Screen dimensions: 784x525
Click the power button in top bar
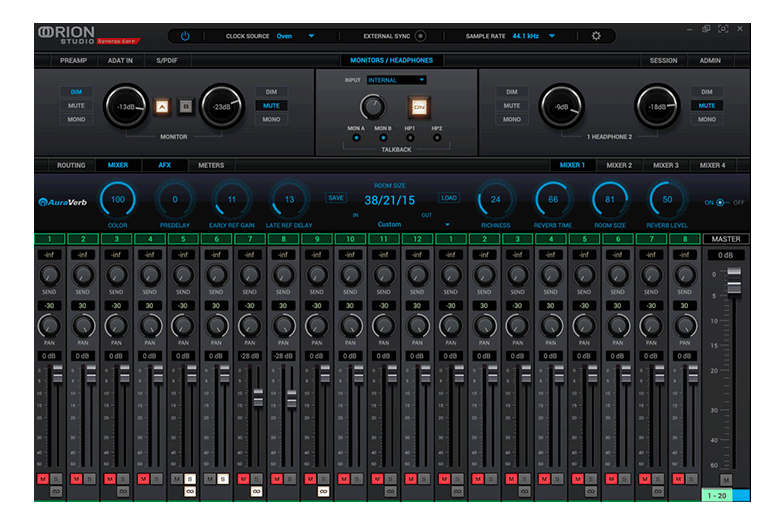(185, 36)
